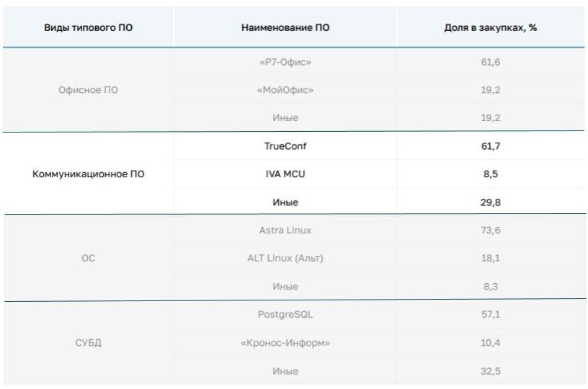Select the «Коммуникационное ПО» category cell
This screenshot has height=389, width=588.
coord(88,174)
